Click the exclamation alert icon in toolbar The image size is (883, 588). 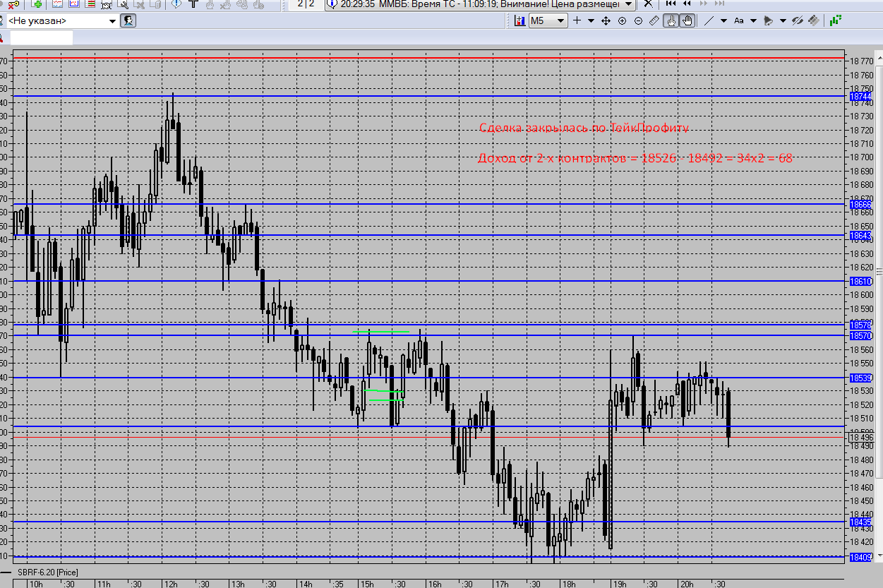point(176,4)
